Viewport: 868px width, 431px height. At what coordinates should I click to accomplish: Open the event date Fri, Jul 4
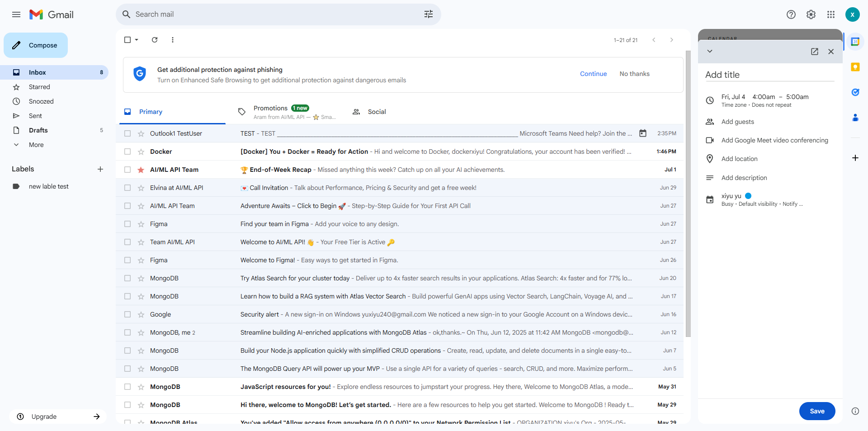pyautogui.click(x=733, y=97)
